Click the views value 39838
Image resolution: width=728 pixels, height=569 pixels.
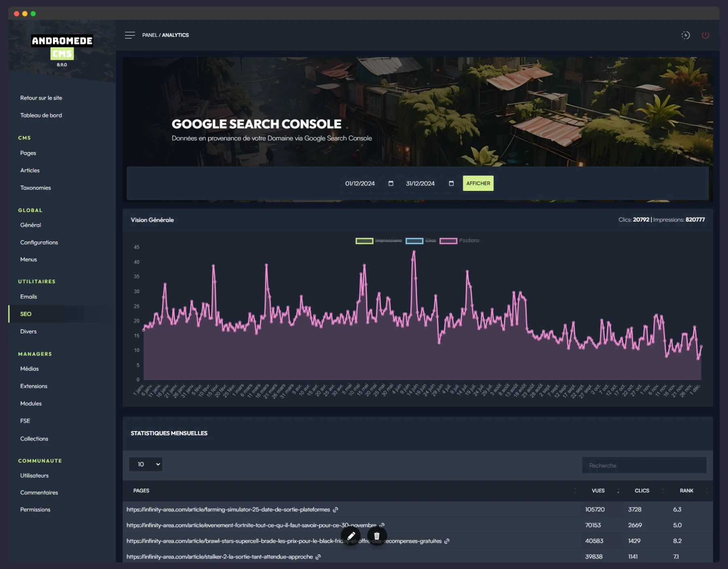click(x=594, y=557)
